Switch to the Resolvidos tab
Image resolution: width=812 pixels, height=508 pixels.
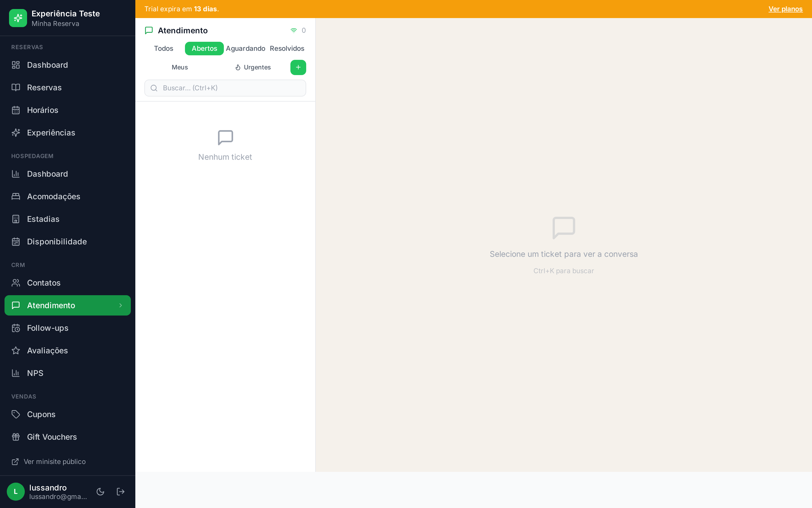point(287,48)
